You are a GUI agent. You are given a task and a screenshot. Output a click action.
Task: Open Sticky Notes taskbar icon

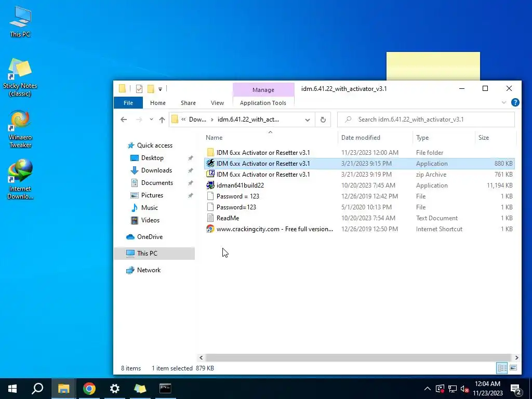[140, 389]
